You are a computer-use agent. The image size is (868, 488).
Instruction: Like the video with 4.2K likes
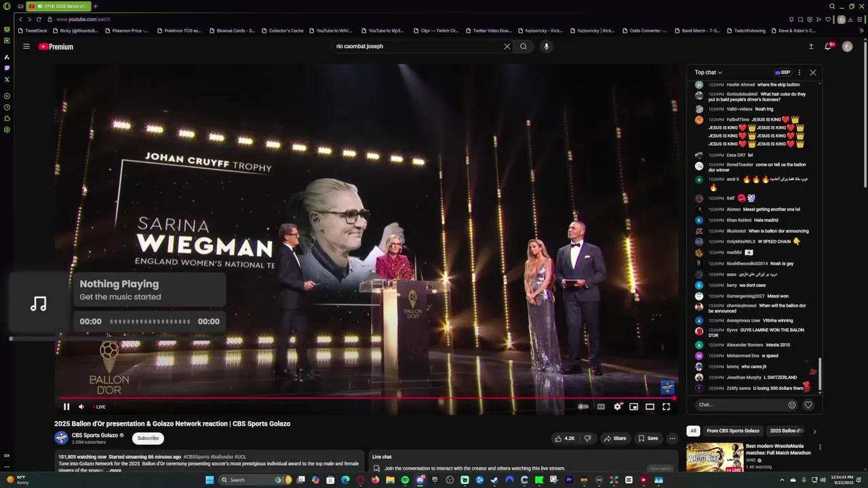pos(564,439)
